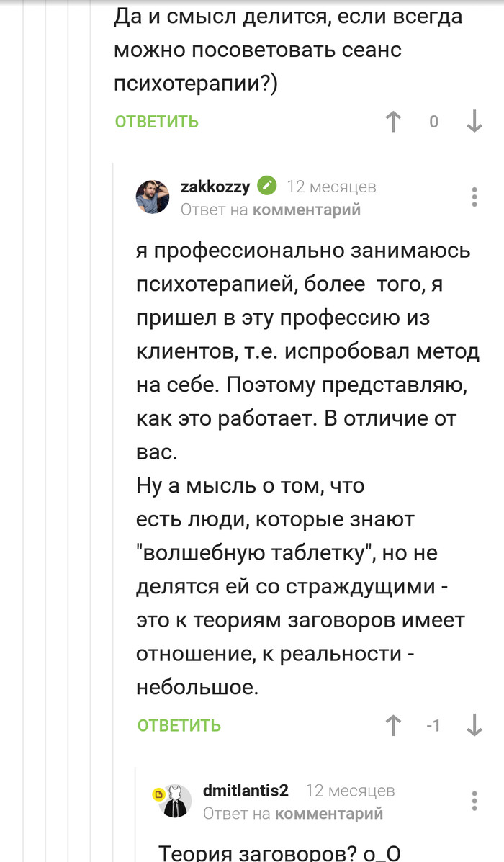Open the zakkozzy username profile link
Image resolution: width=504 pixels, height=862 pixels.
click(x=215, y=187)
